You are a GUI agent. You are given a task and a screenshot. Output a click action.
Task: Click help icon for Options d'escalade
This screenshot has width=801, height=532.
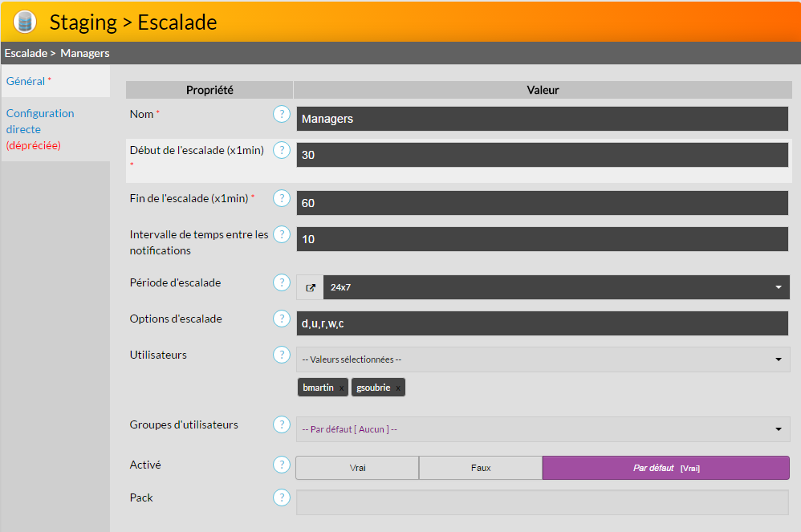click(x=281, y=319)
